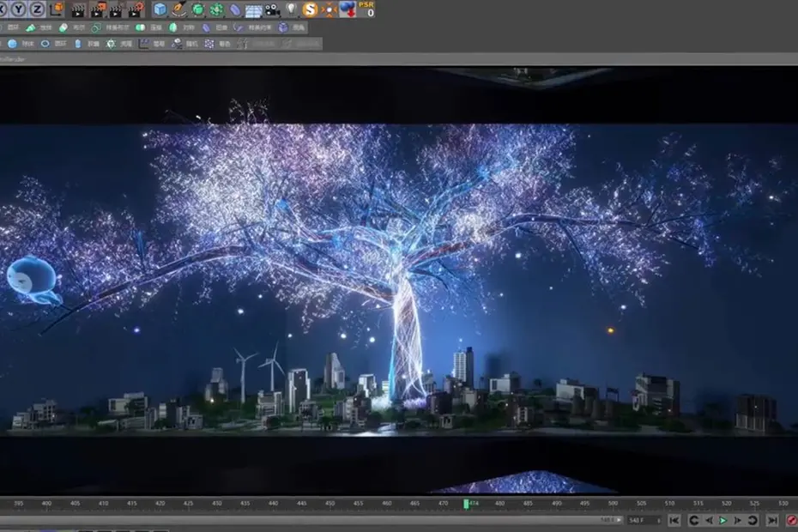Play the animation forward
The height and width of the screenshot is (532, 798).
point(722,520)
